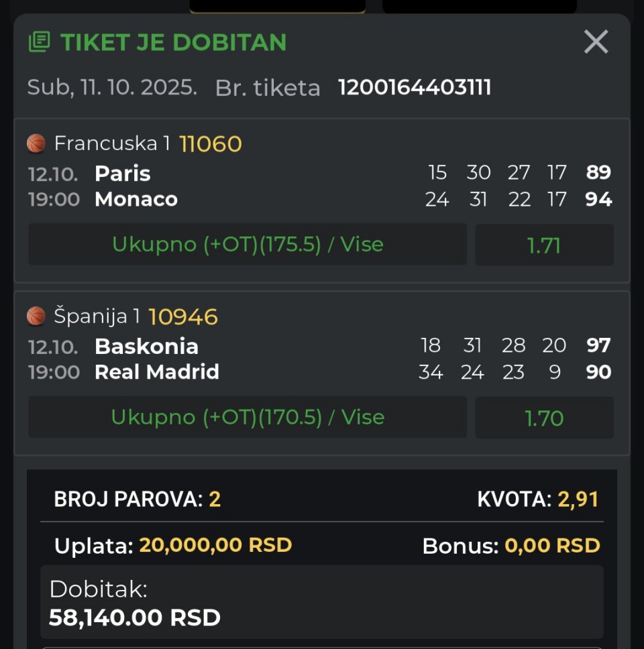Open match code 11060

click(x=211, y=144)
